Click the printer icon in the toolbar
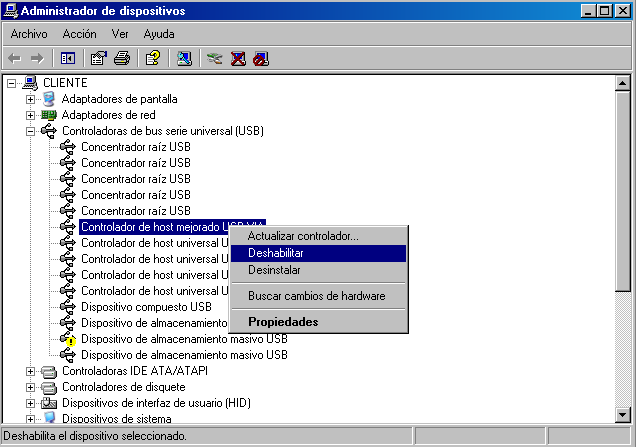Viewport: 636px width, 447px height. [122, 59]
